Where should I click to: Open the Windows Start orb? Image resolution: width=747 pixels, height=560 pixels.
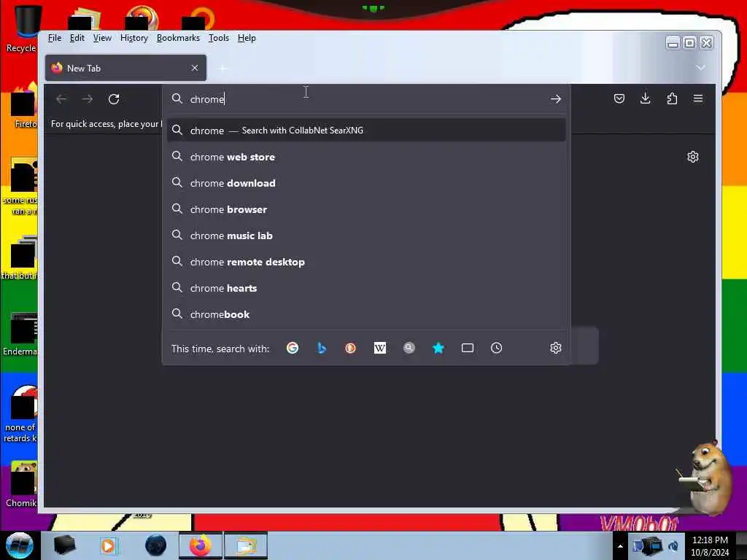coord(20,545)
